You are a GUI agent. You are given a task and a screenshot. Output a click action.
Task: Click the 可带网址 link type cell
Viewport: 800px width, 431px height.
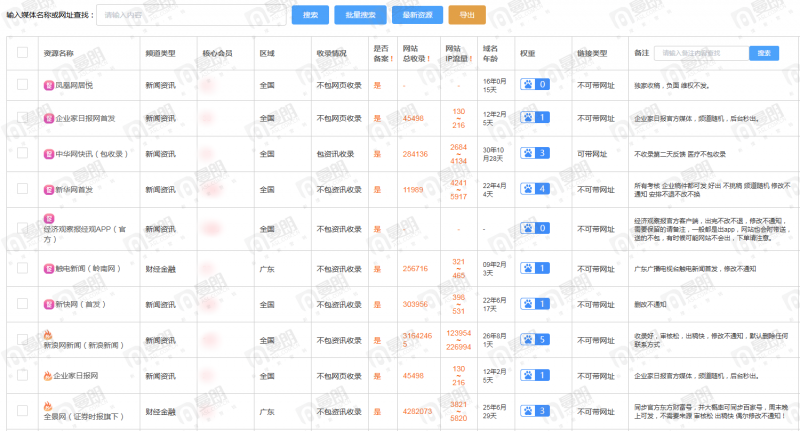[x=592, y=154]
